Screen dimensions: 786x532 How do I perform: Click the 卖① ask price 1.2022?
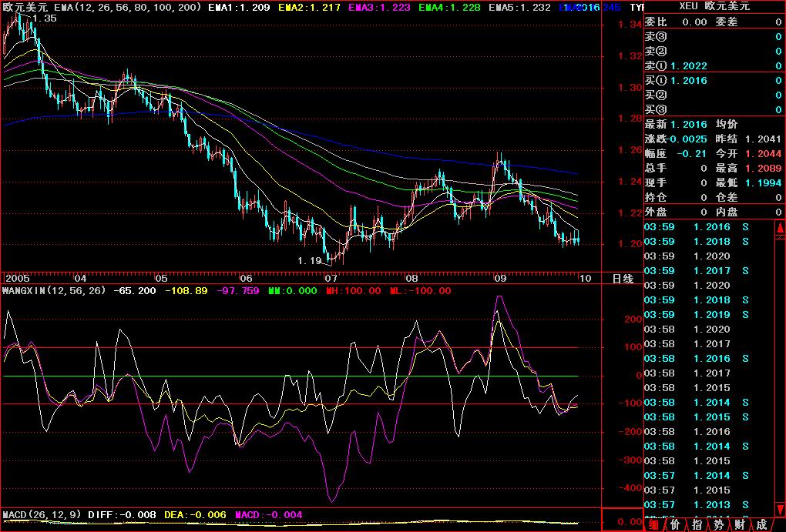(x=689, y=66)
